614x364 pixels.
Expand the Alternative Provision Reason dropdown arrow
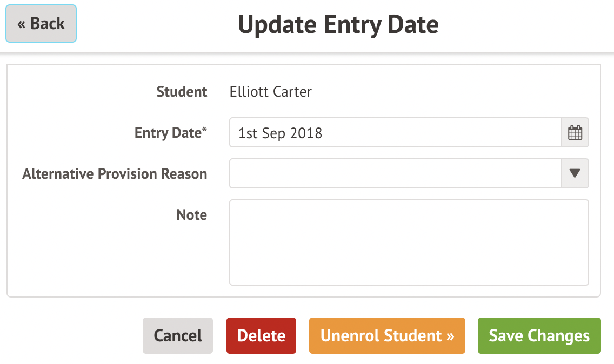coord(575,174)
